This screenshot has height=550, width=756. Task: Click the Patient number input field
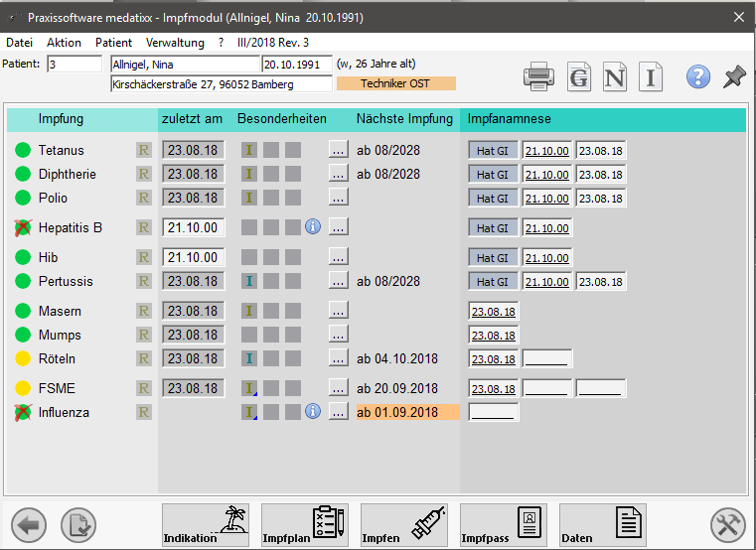click(x=74, y=64)
